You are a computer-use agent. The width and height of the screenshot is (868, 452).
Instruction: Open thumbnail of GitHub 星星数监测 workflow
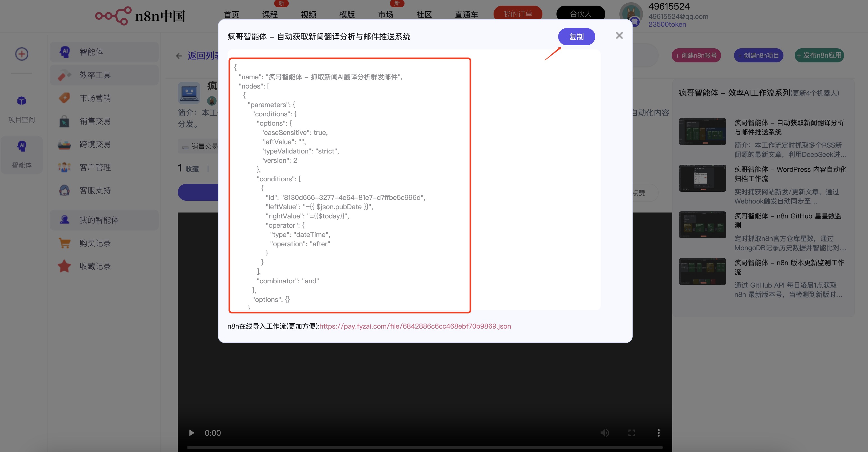pos(702,225)
